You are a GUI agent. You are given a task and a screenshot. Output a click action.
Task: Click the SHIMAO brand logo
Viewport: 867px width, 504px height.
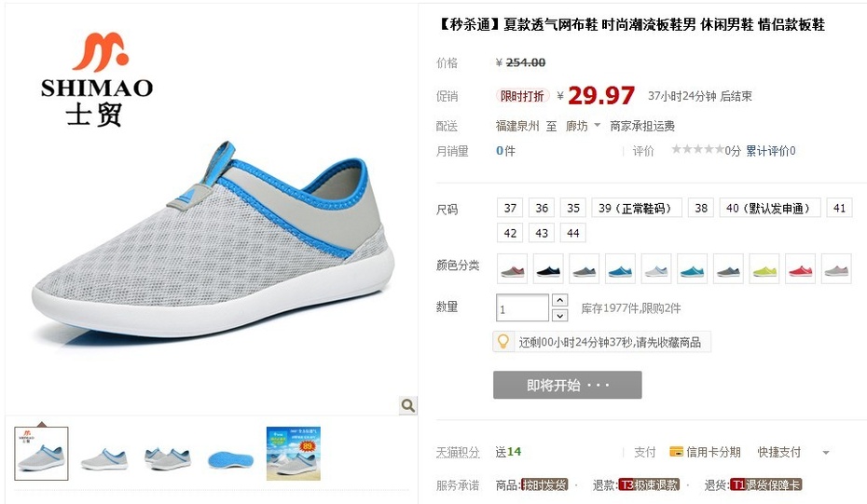(97, 79)
